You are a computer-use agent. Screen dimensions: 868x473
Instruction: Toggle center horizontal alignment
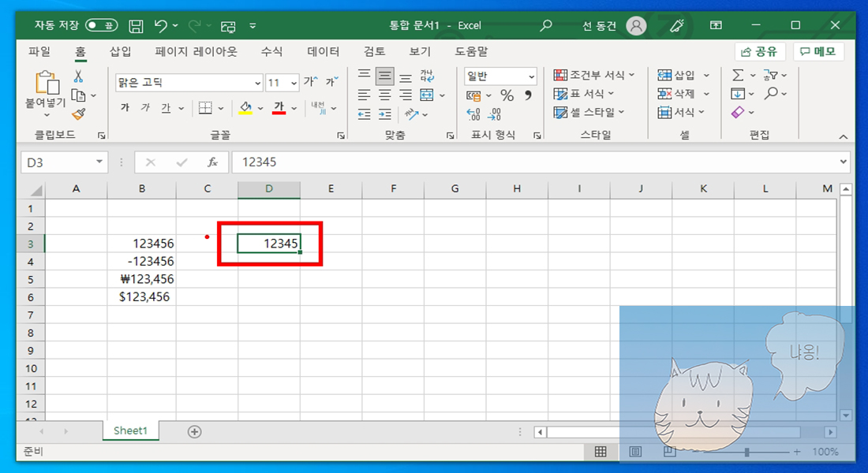[385, 95]
